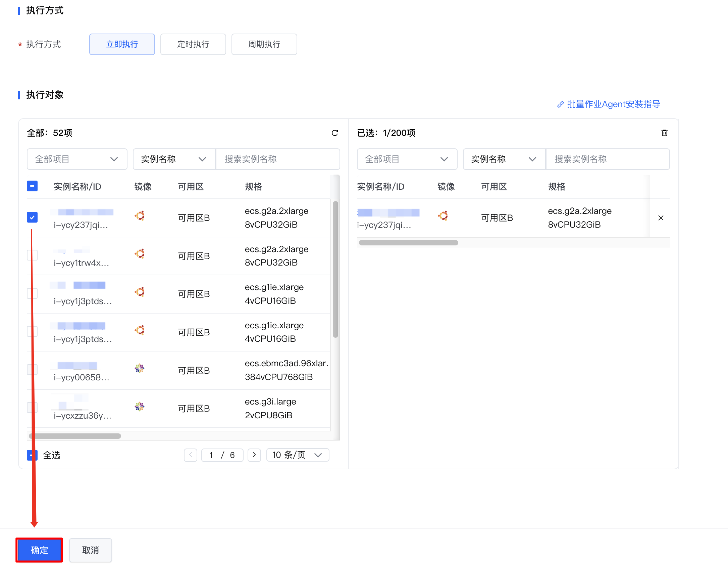Click the Ubuntu image icon for i-ycy1trw4x
The width and height of the screenshot is (728, 566).
140,254
